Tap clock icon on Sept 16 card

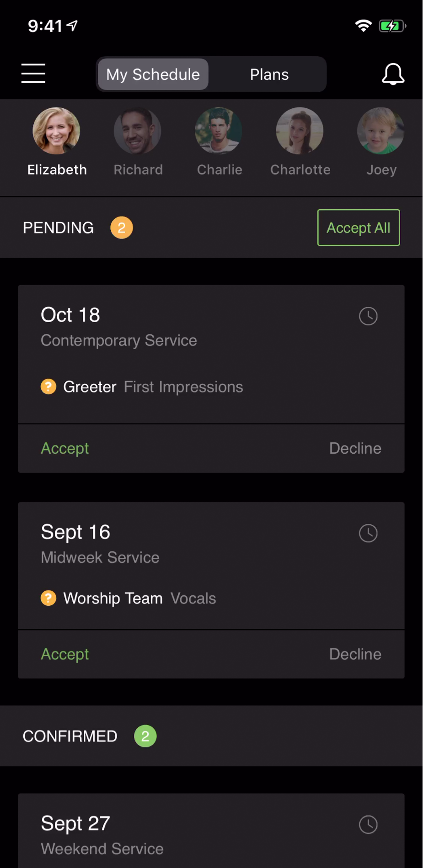368,533
